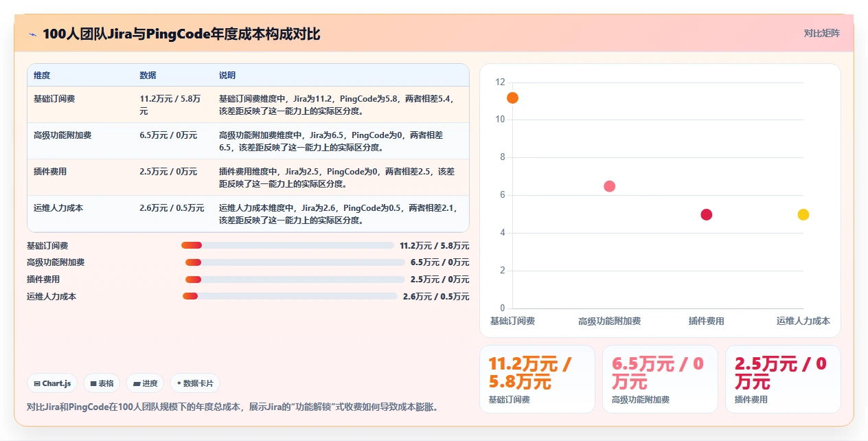Click the orange 基础订阅费 chart point
The width and height of the screenshot is (868, 441).
pyautogui.click(x=512, y=98)
